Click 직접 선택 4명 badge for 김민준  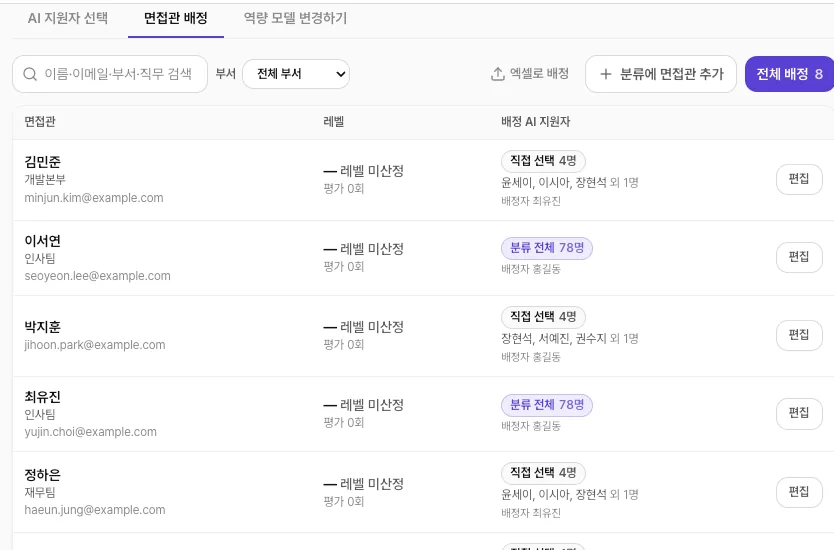coord(543,161)
